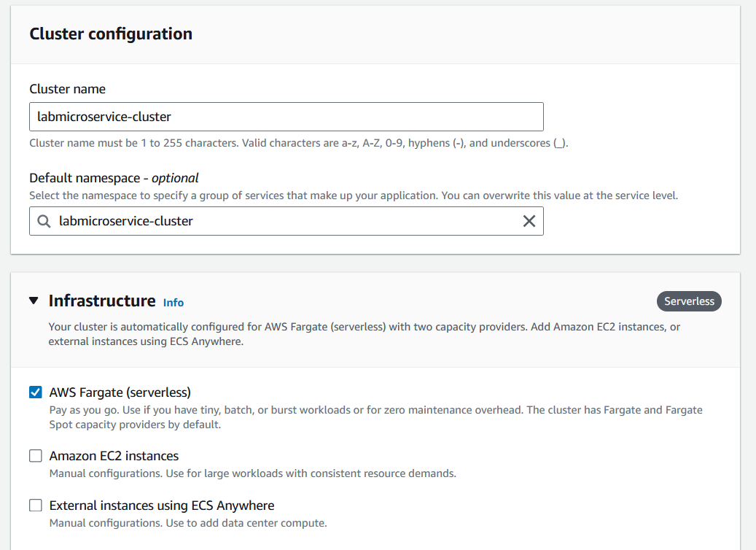
Task: Click the Cluster configuration heading
Action: (x=111, y=34)
